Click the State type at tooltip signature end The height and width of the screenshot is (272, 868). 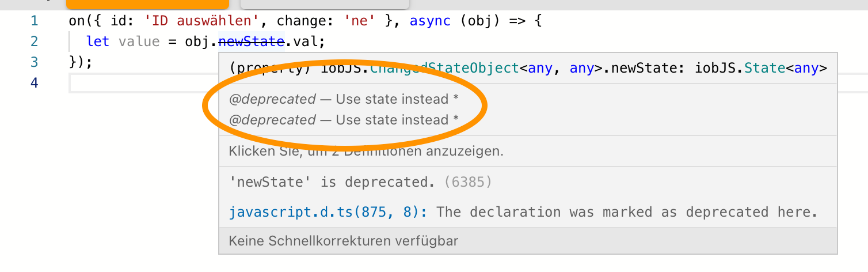[765, 68]
